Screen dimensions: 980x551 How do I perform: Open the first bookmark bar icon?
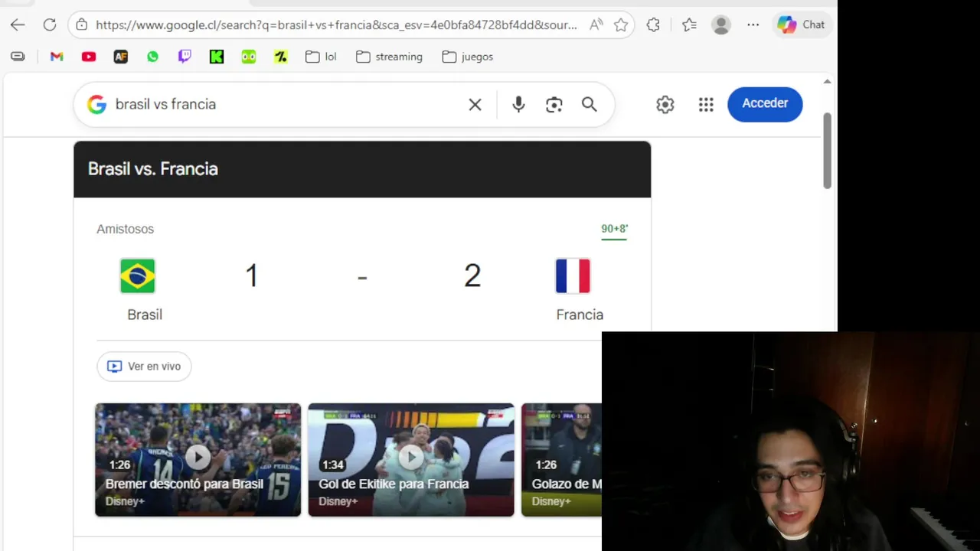18,57
